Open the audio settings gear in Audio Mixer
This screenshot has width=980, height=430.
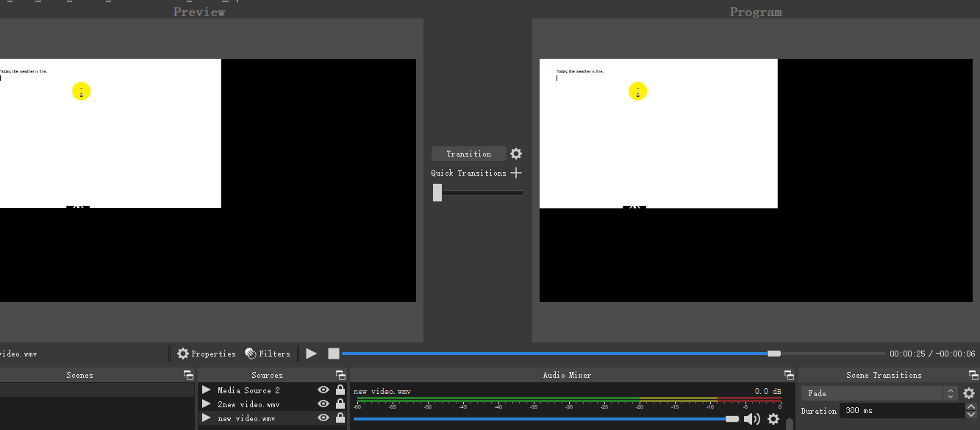pos(773,418)
